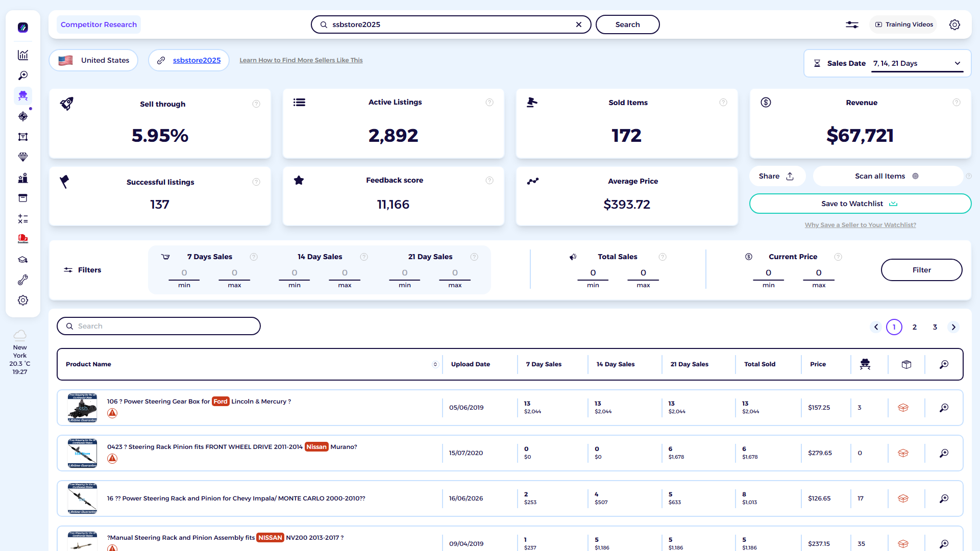Sort by Product Name arrows
This screenshot has height=551, width=980.
(435, 364)
